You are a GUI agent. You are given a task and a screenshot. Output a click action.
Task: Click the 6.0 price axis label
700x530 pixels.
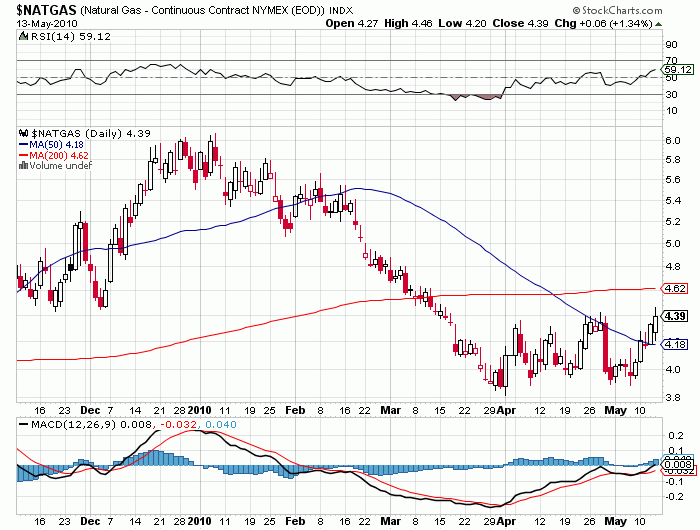click(x=672, y=140)
